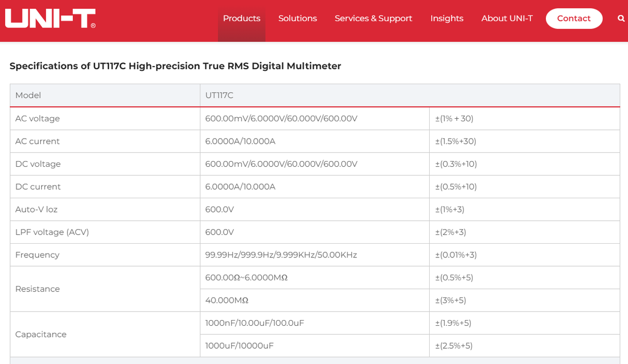
Task: Select the specifications heading text
Action: (175, 66)
